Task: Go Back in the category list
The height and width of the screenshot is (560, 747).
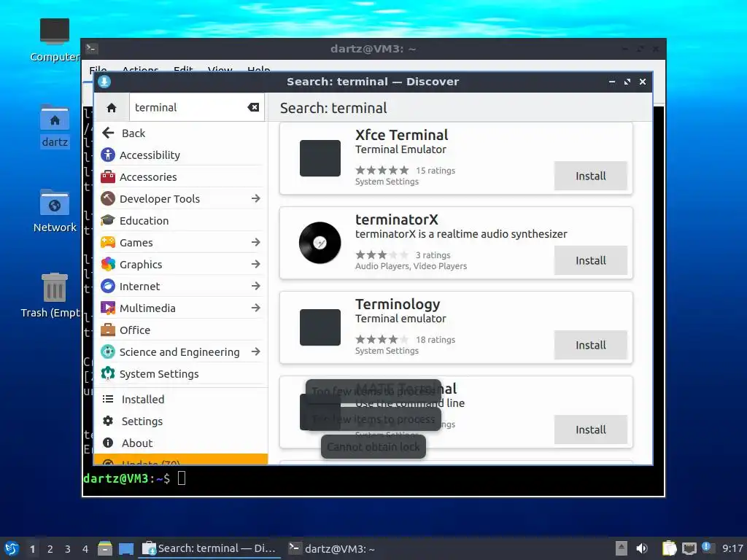Action: (181, 133)
